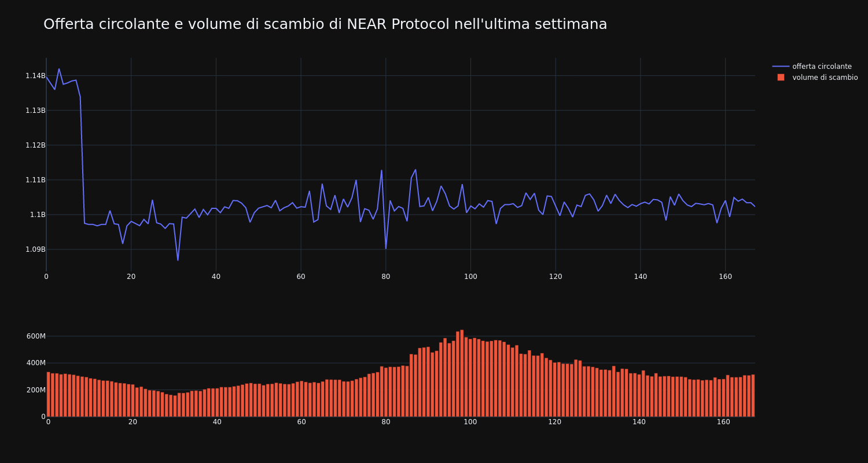Viewport: 868px width, 463px height.
Task: Click the 60 tick on line chart x-axis
Action: coord(301,277)
